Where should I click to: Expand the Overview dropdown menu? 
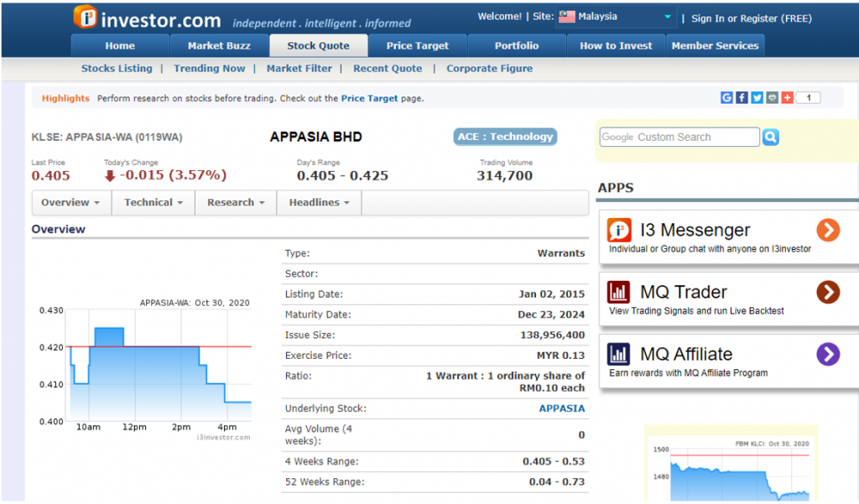(70, 203)
